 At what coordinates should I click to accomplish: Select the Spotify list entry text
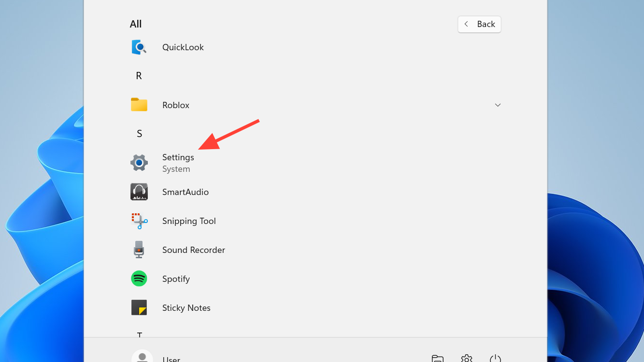click(x=176, y=279)
